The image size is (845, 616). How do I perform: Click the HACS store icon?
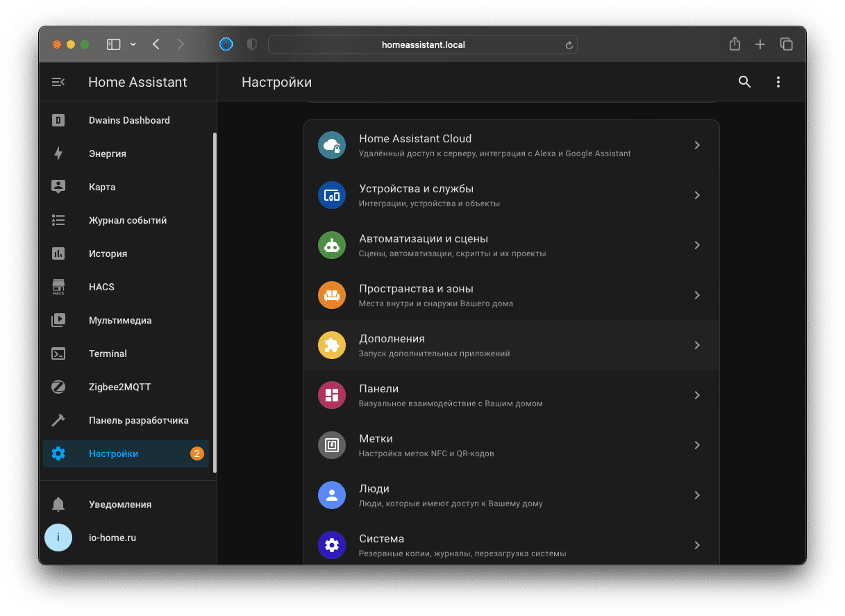[58, 287]
